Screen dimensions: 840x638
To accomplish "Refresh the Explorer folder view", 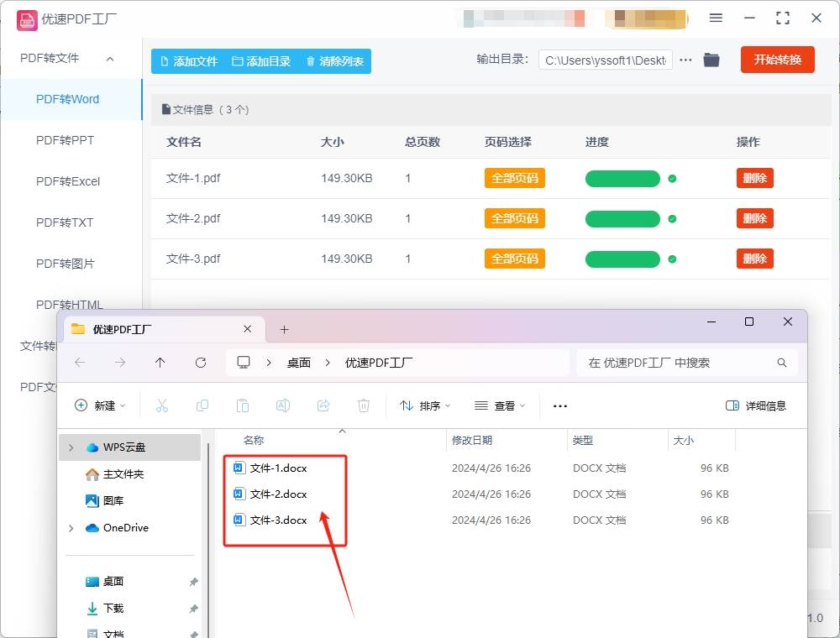I will 201,363.
